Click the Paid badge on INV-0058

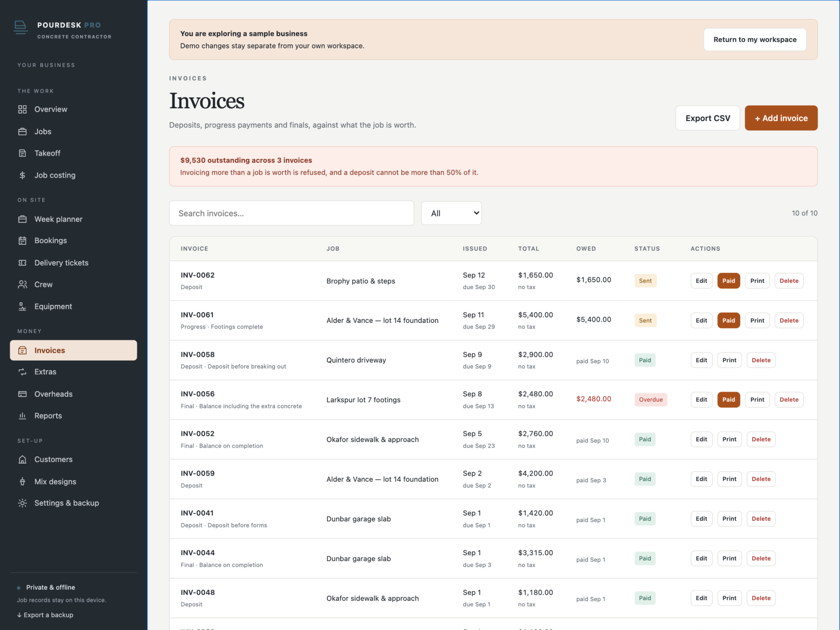pos(645,360)
